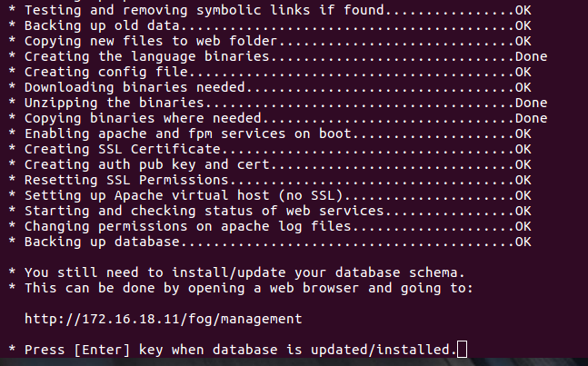Click the 'You still need to install/update' message
The height and width of the screenshot is (366, 588).
tap(236, 272)
